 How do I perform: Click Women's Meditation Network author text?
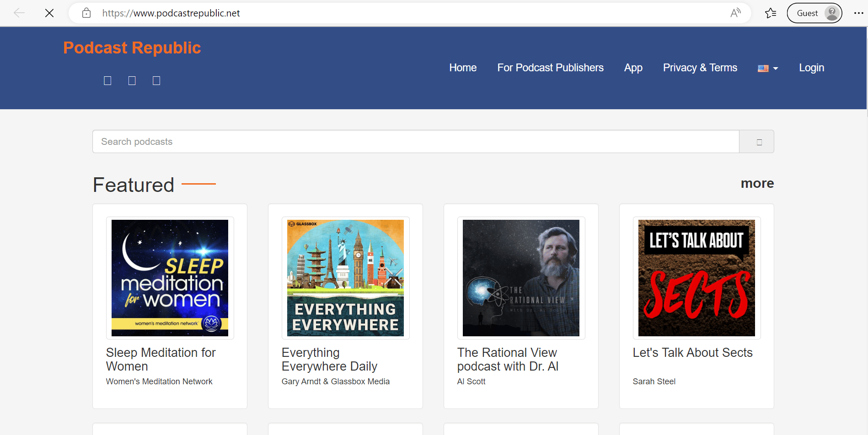coord(159,382)
